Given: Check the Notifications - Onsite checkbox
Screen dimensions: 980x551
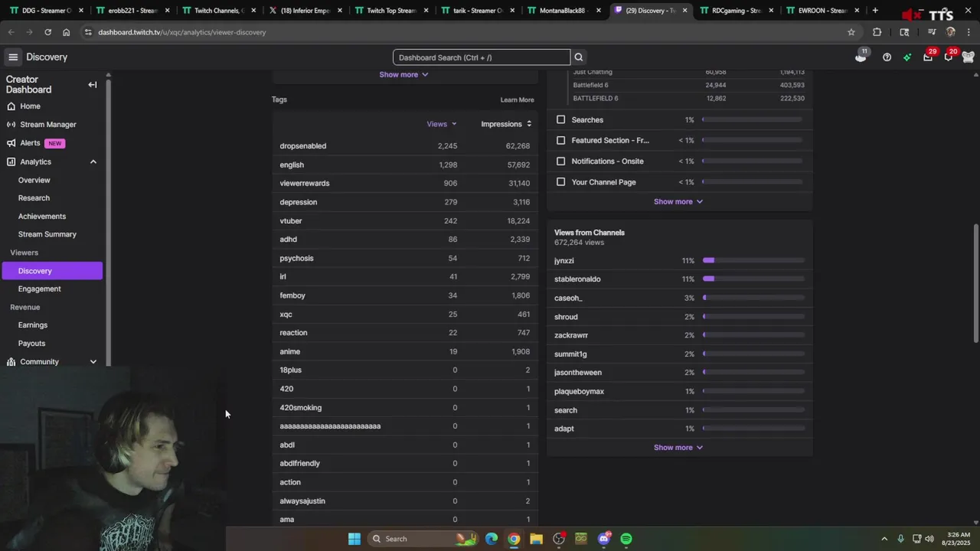Looking at the screenshot, I should pyautogui.click(x=561, y=161).
